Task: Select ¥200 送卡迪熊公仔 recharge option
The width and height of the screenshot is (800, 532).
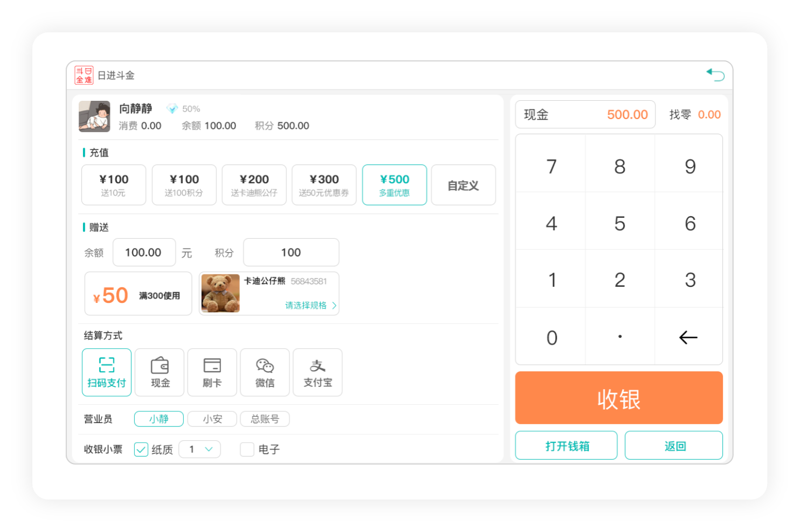Action: (254, 185)
